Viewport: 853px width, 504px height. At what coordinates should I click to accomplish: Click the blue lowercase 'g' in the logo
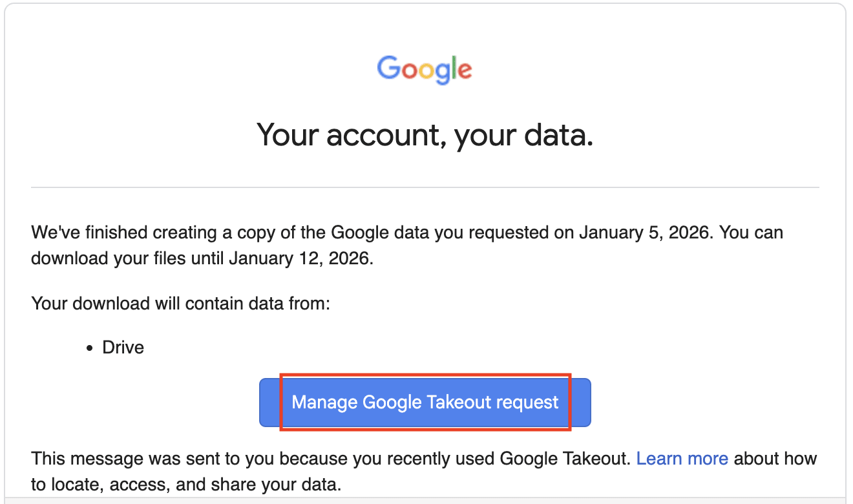click(443, 72)
